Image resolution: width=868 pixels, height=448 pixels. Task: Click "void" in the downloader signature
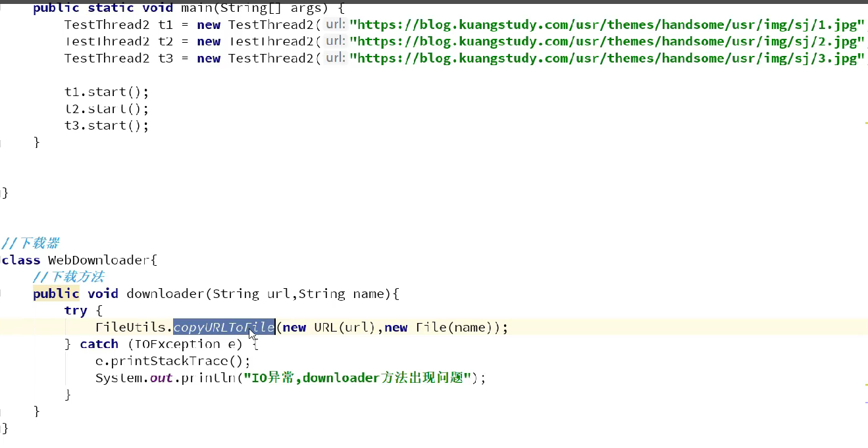tap(103, 293)
